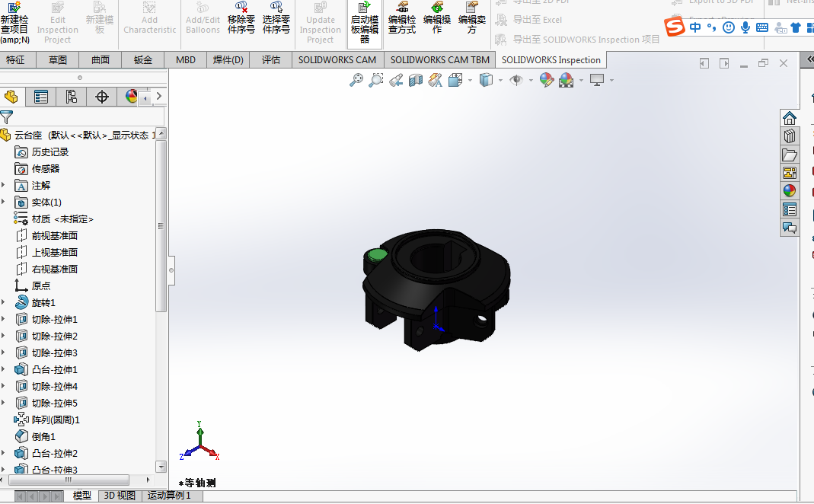Open Custom Properties icon in task pane
This screenshot has width=814, height=504.
pyautogui.click(x=789, y=209)
